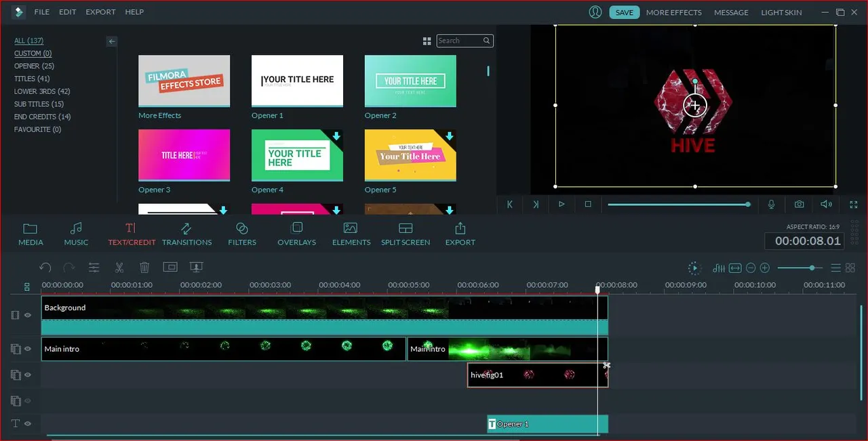Open the OVERLAYS tab
This screenshot has height=441, width=868.
pyautogui.click(x=296, y=234)
